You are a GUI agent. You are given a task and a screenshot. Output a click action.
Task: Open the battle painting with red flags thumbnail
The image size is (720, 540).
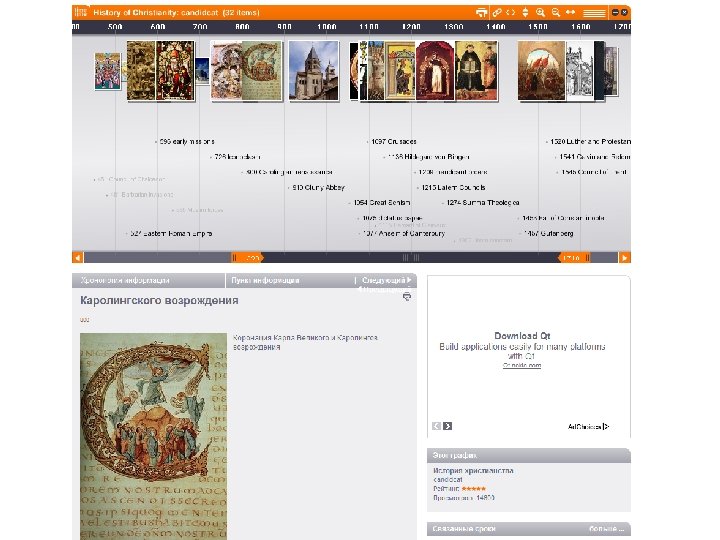(x=541, y=71)
